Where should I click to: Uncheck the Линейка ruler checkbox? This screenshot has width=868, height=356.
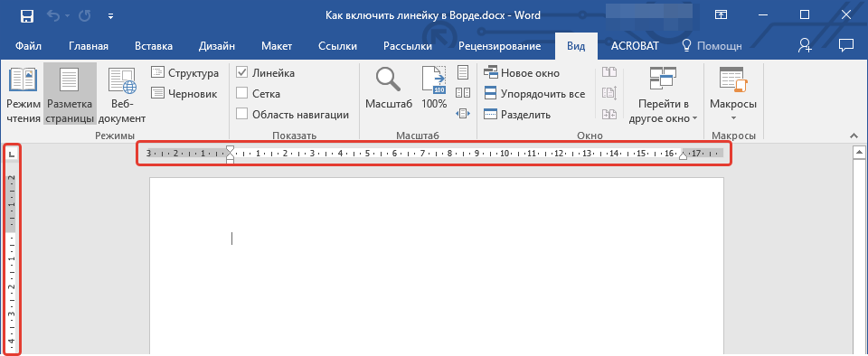(242, 73)
